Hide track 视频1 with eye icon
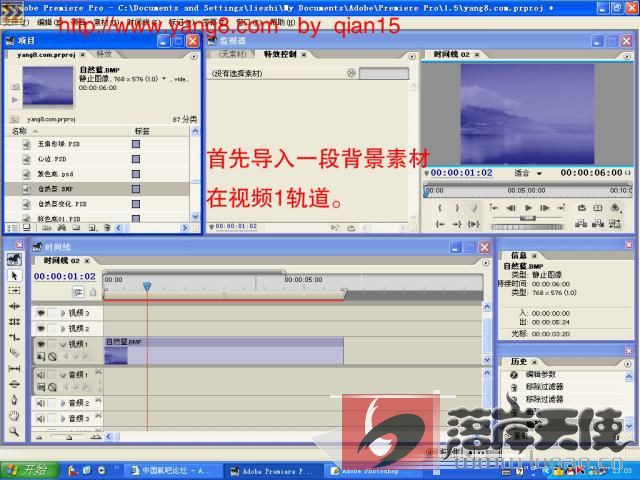This screenshot has width=640, height=480. pyautogui.click(x=41, y=344)
